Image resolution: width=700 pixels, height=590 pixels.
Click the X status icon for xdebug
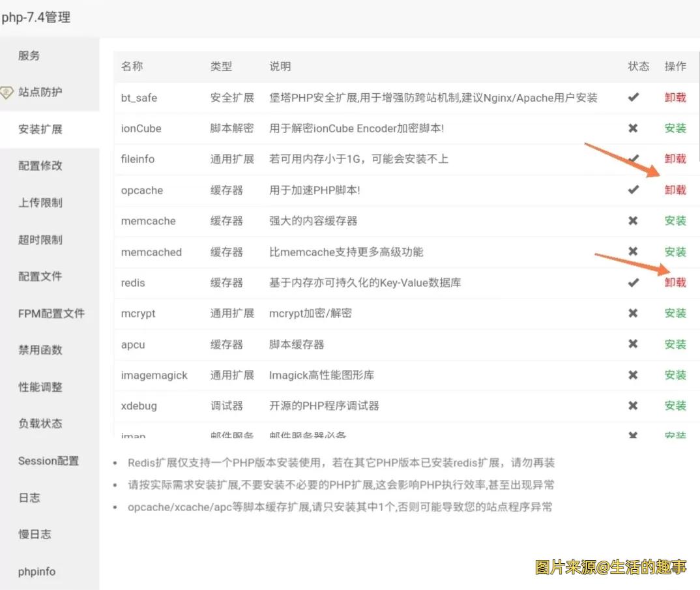tap(633, 406)
